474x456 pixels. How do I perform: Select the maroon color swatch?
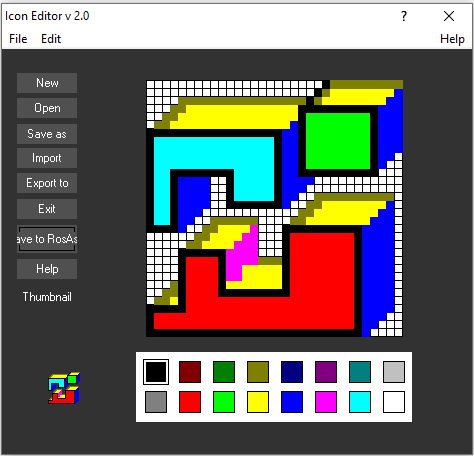[x=190, y=372]
